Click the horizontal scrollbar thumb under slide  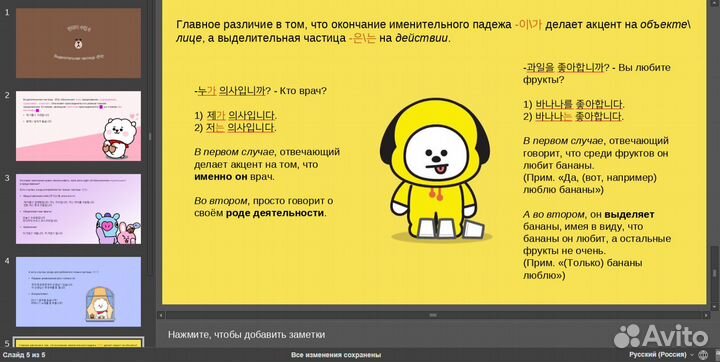433,315
